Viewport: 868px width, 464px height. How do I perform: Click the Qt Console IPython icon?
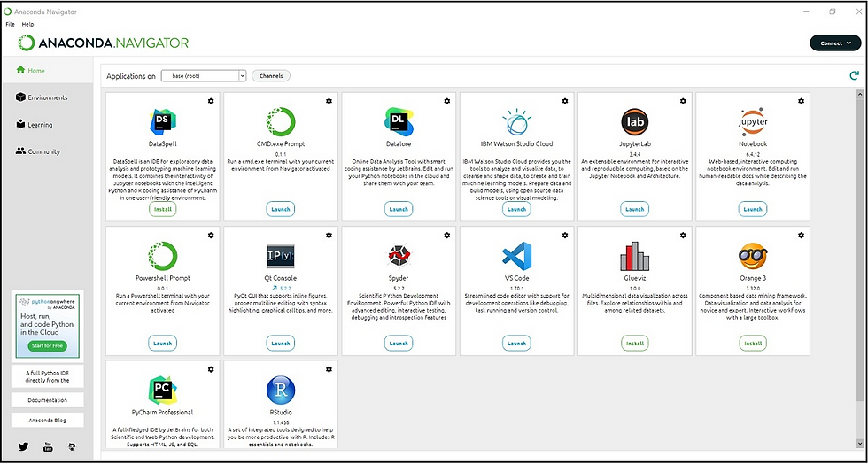coord(281,256)
